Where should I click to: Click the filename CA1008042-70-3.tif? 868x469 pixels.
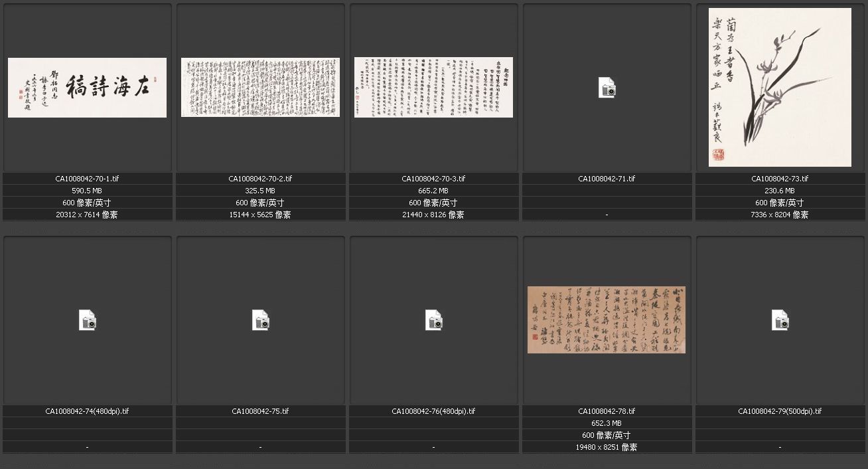pos(433,179)
